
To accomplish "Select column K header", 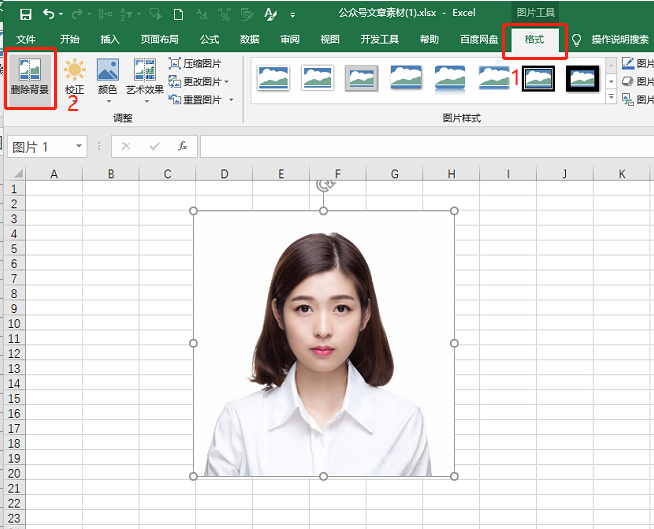I will click(622, 174).
